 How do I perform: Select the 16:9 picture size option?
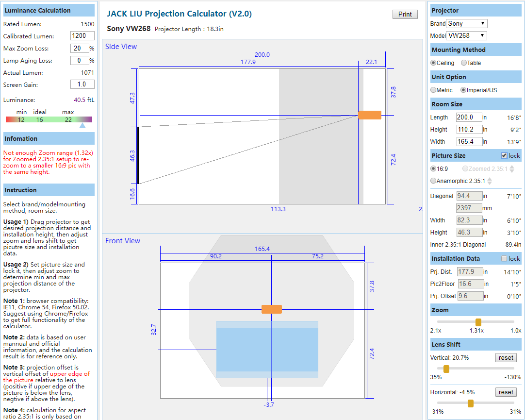coord(432,168)
